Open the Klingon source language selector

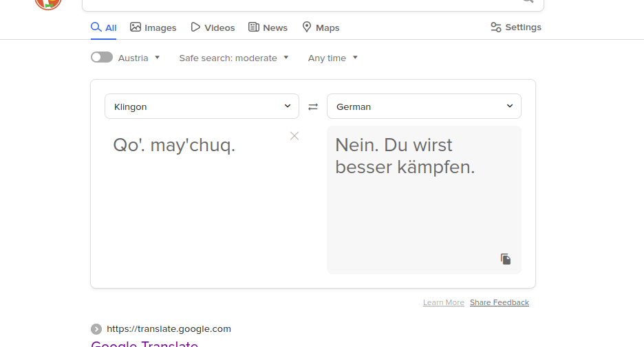202,107
